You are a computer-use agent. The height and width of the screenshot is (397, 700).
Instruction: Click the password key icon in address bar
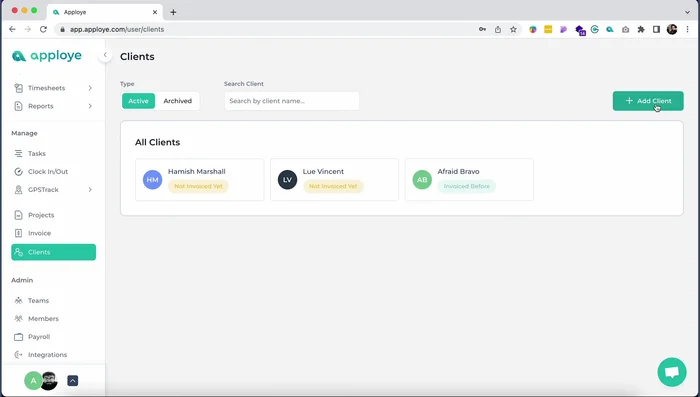(x=482, y=29)
